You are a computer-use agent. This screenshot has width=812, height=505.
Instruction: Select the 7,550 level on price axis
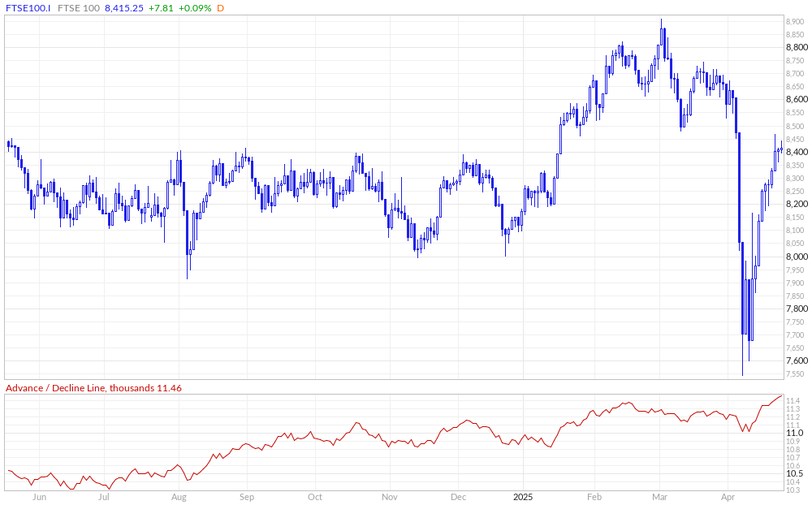pyautogui.click(x=796, y=374)
